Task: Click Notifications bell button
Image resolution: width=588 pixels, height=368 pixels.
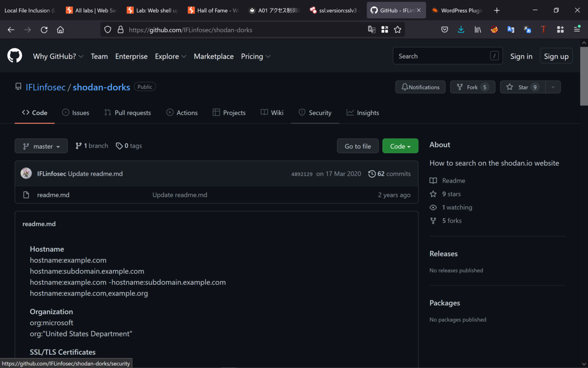Action: pos(420,87)
